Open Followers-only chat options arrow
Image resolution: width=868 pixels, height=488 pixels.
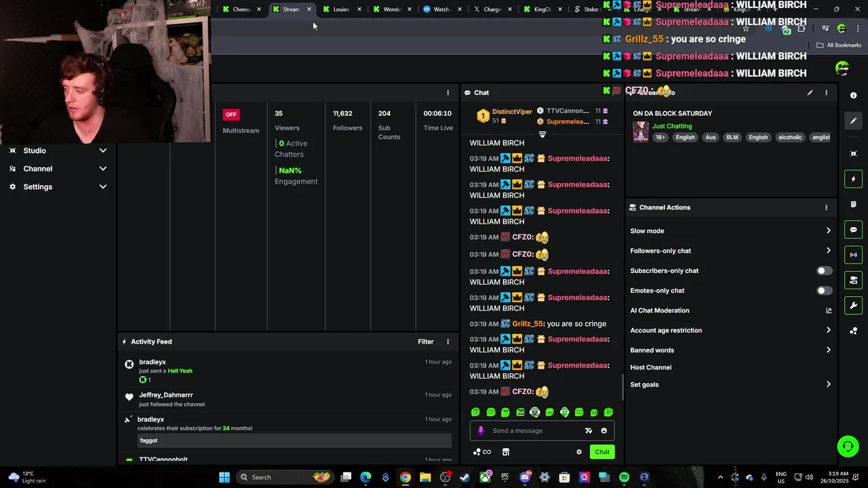[x=828, y=251]
